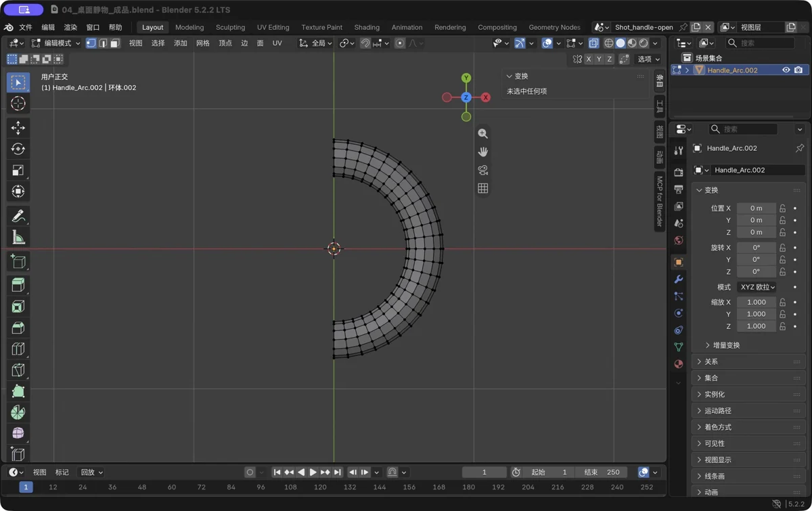Toggle camera view icon in viewport
The image size is (812, 511).
(x=482, y=171)
